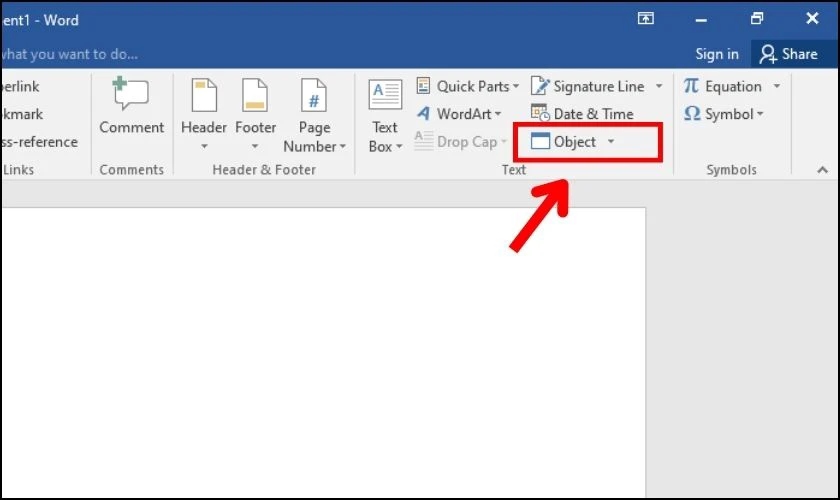Click the Sign in link
The image size is (840, 500).
(717, 54)
